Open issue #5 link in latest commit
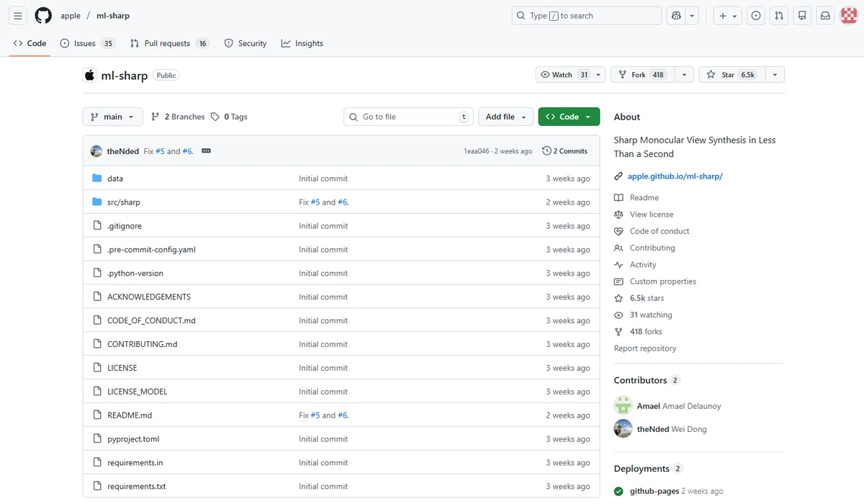 click(160, 151)
